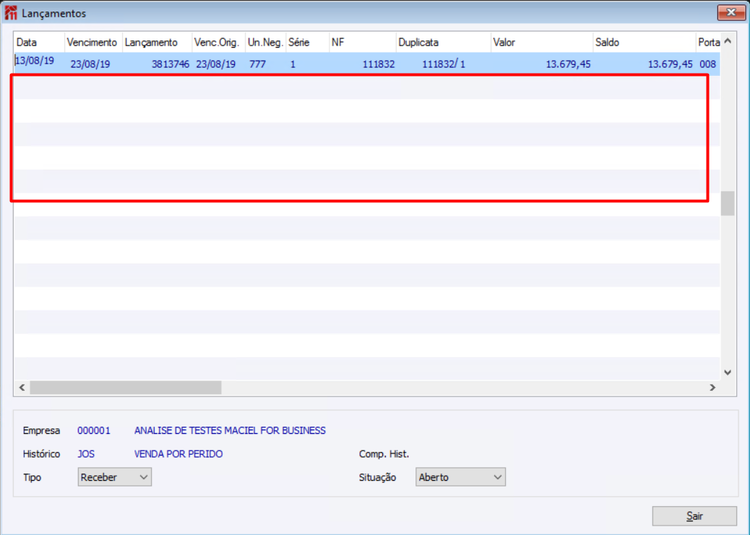Click the NF column header
Screen dimensions: 750x535
click(x=363, y=43)
